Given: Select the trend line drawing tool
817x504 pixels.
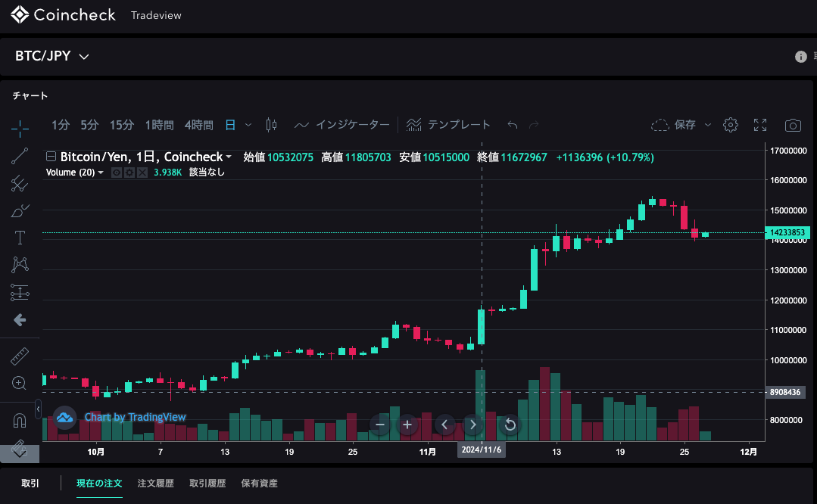Looking at the screenshot, I should click(x=20, y=156).
